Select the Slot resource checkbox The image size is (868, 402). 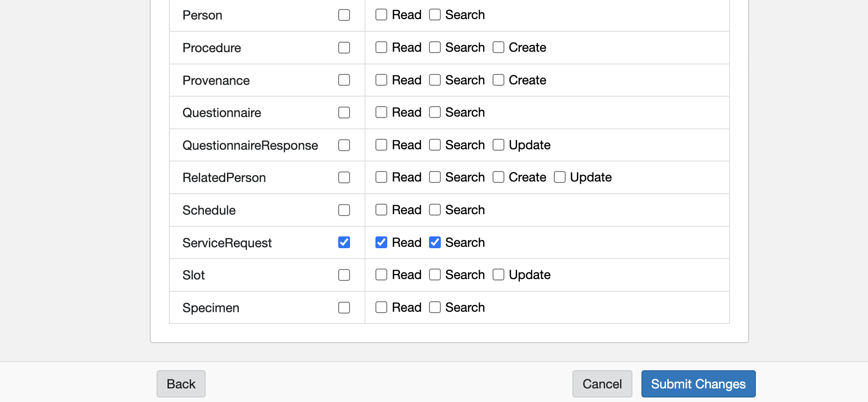(x=344, y=275)
